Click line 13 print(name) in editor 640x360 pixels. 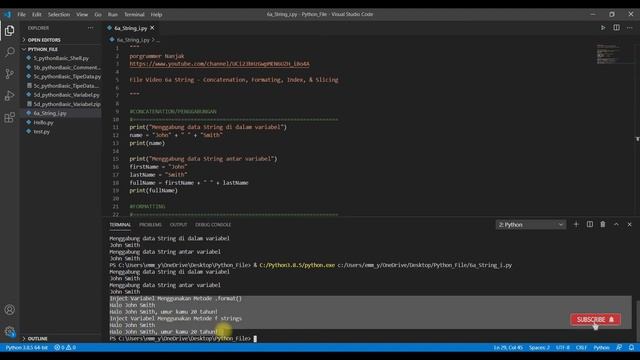(147, 143)
